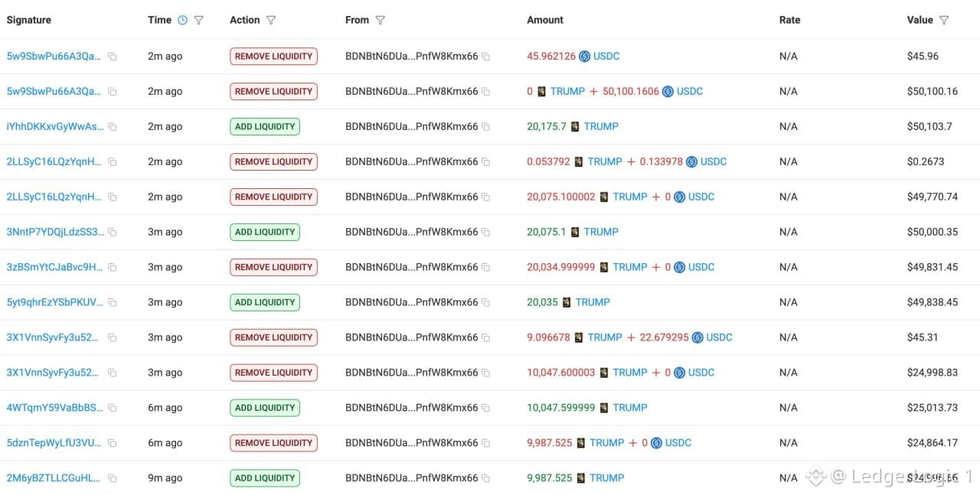The width and height of the screenshot is (980, 495).
Task: Copy signature 5dznTepWyLfU3VU
Action: pos(112,444)
